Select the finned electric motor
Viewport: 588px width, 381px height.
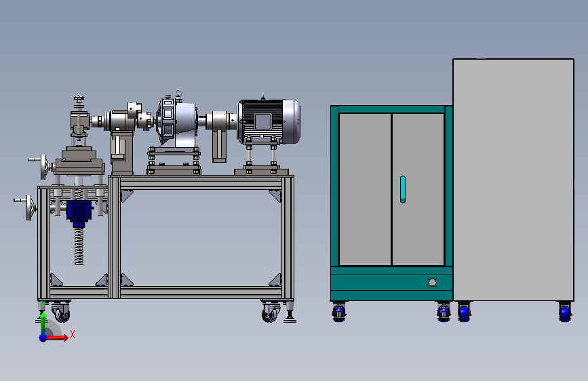269,121
